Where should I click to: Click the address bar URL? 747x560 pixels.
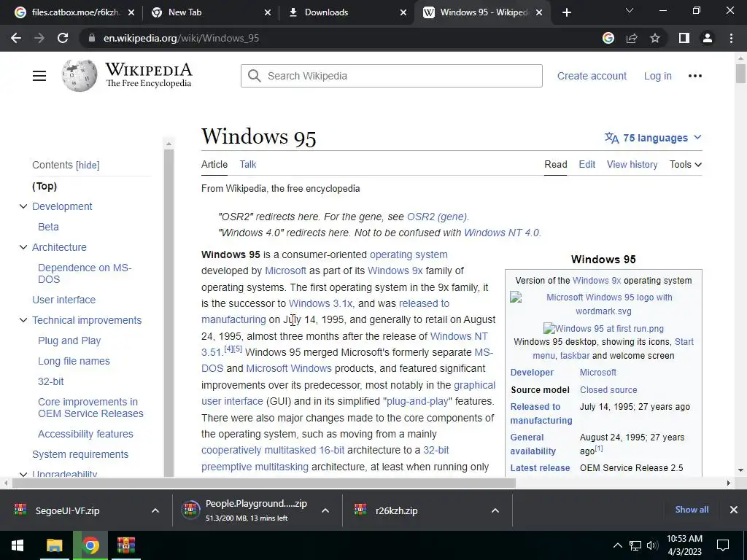coord(181,38)
